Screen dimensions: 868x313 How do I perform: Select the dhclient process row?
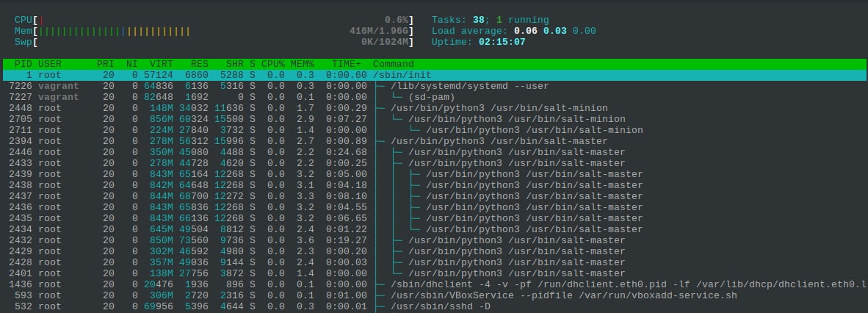pyautogui.click(x=434, y=284)
